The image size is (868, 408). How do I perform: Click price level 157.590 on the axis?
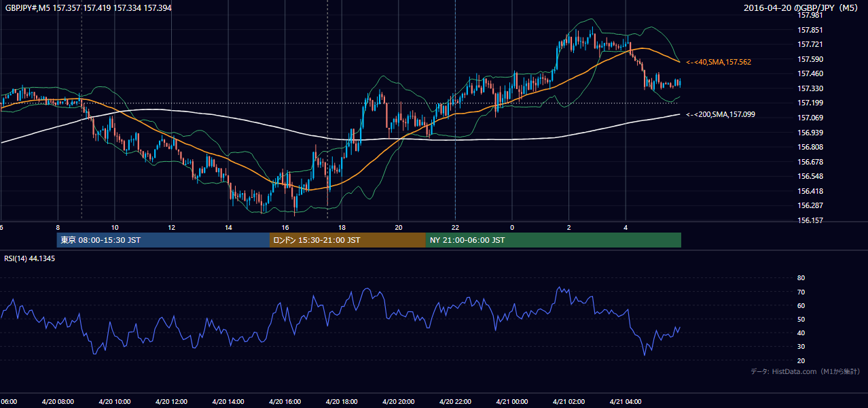coord(810,59)
